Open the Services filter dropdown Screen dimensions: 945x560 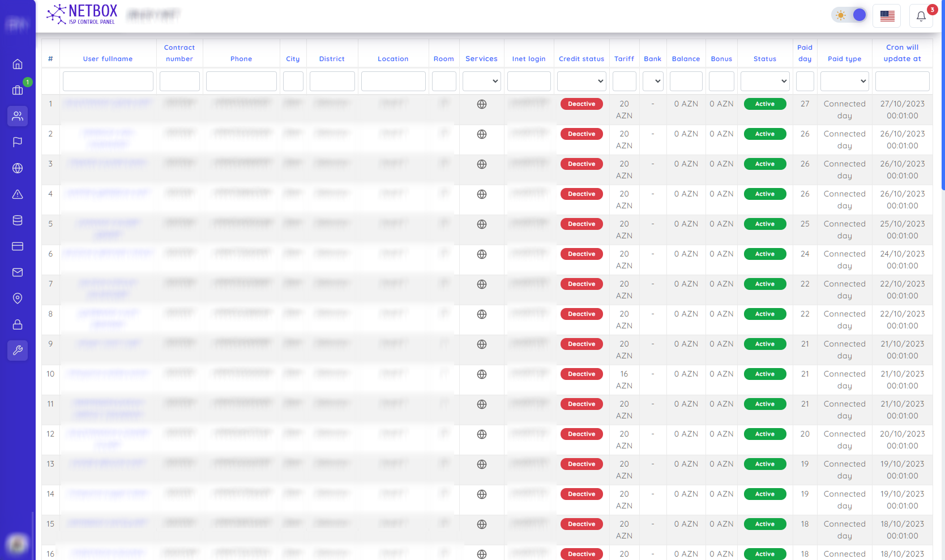(481, 81)
